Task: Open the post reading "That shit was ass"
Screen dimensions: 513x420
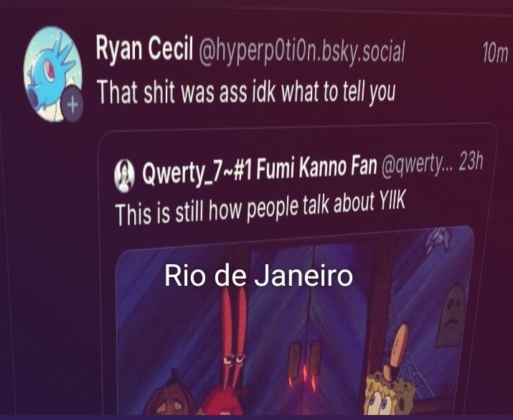Action: [246, 93]
